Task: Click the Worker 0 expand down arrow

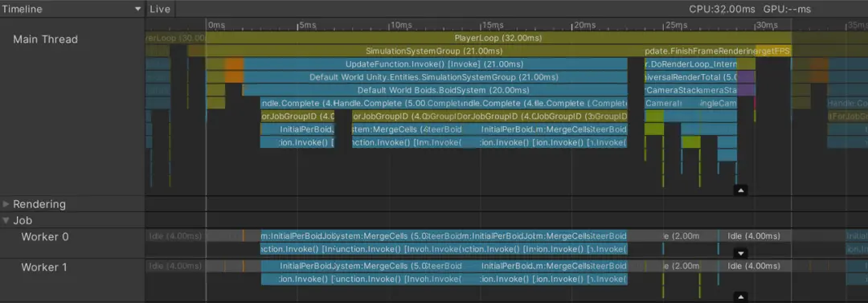Action: pos(741,254)
